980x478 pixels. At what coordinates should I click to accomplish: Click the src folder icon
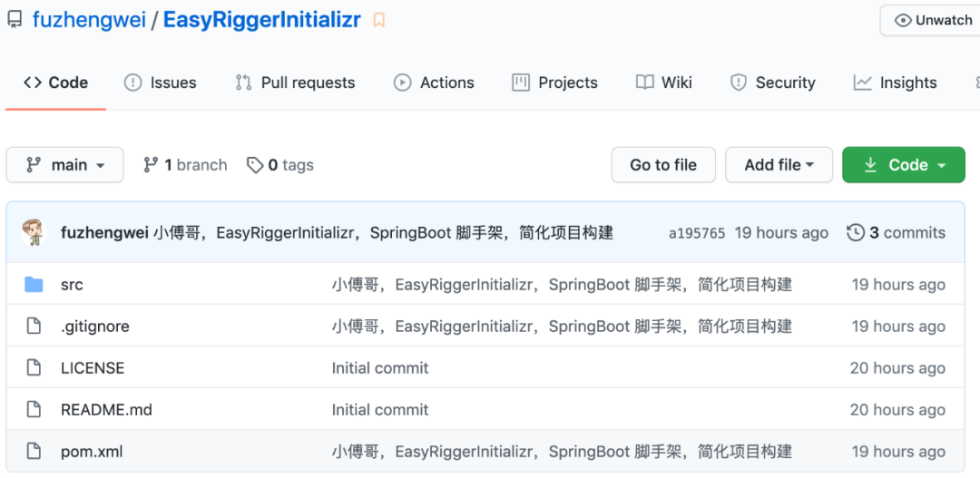pos(34,285)
